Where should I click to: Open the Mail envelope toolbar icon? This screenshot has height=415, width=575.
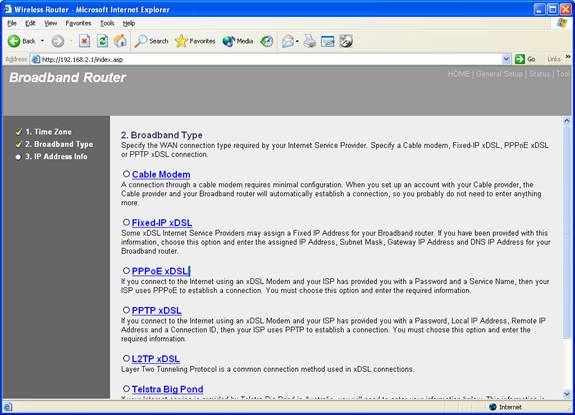[288, 41]
